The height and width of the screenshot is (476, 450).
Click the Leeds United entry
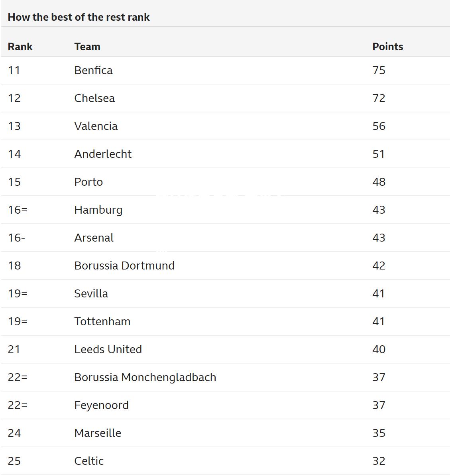pos(108,349)
